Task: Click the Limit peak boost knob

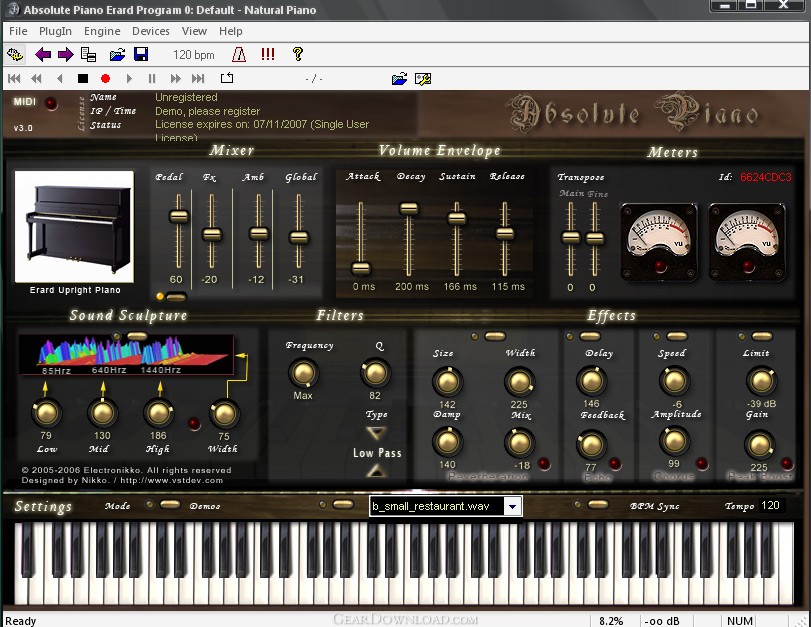Action: click(761, 381)
